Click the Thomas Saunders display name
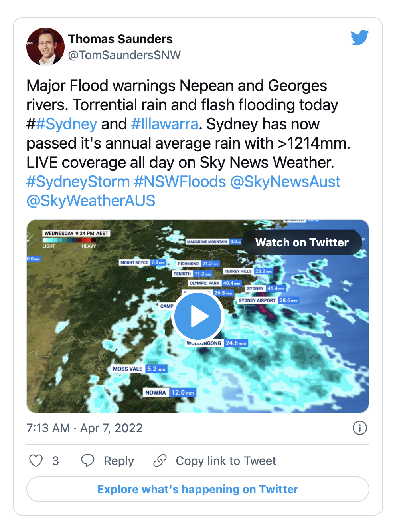The width and height of the screenshot is (395, 532). click(120, 39)
